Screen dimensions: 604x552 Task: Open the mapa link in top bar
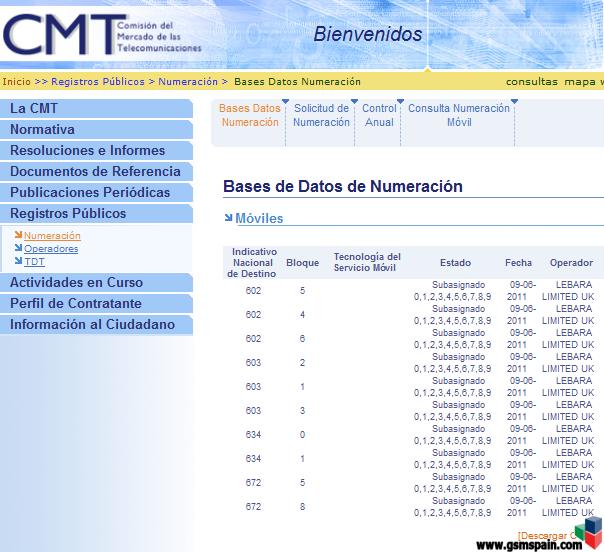coord(580,82)
